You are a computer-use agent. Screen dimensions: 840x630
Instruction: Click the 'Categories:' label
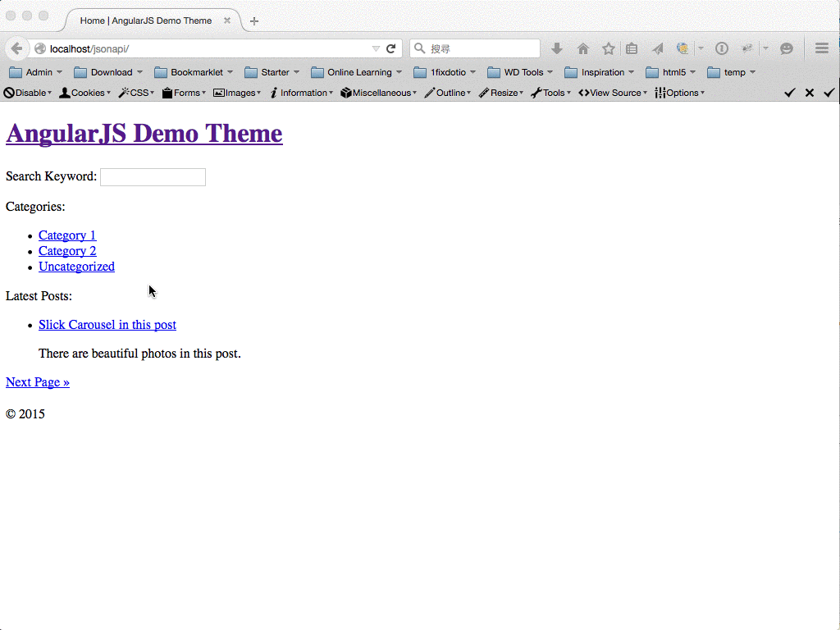point(35,207)
